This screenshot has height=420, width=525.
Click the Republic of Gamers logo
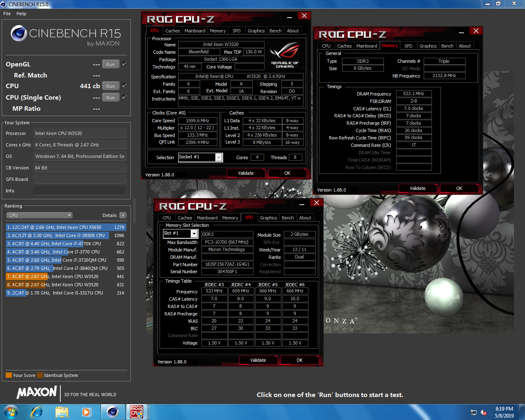coord(285,55)
